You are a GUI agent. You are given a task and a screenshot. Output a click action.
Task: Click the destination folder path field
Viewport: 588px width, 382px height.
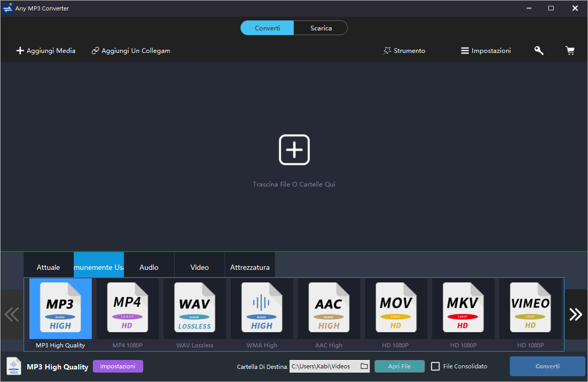[x=329, y=366]
